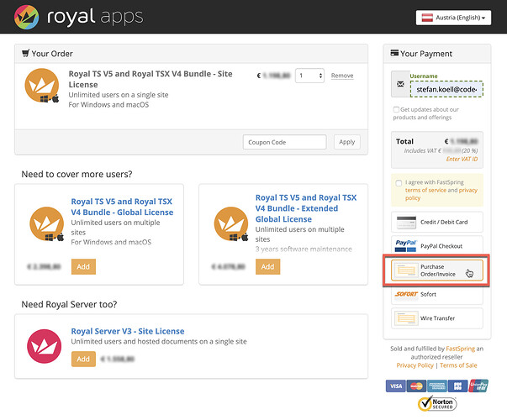Click the Norton Secured badge
This screenshot has height=420, width=507.
click(436, 403)
